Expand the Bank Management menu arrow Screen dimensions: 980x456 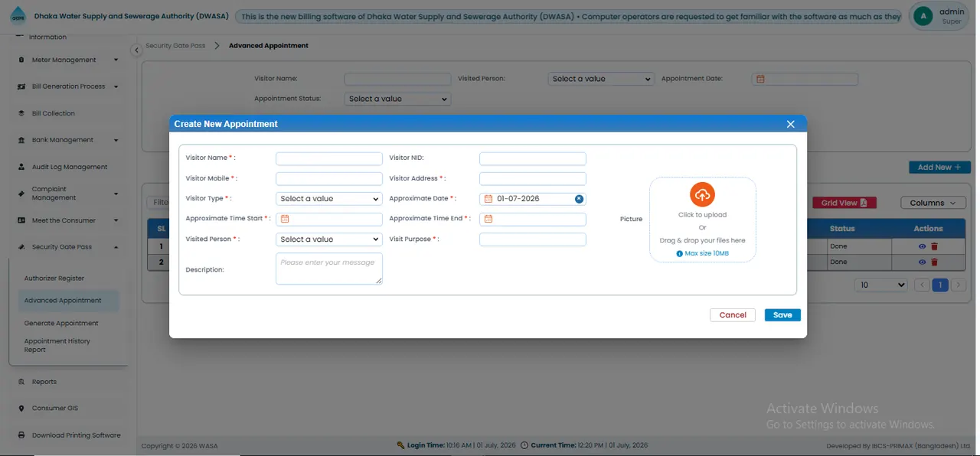[x=116, y=140]
